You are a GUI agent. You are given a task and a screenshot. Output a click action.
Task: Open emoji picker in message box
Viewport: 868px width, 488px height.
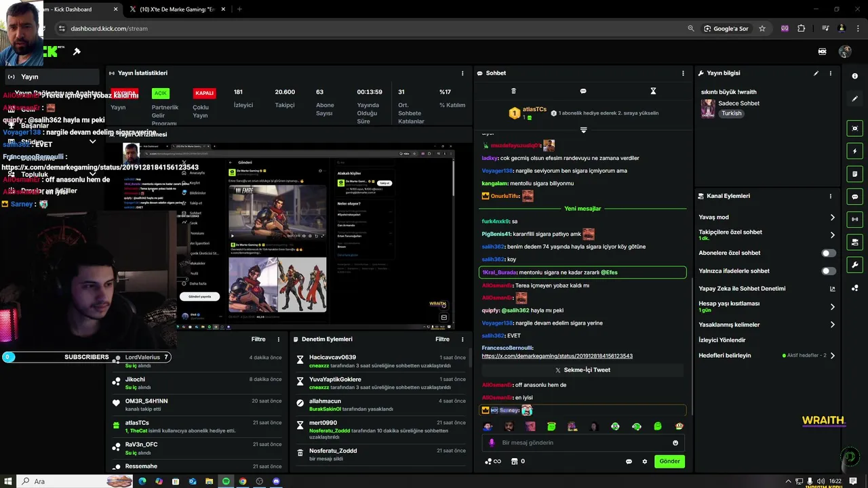[x=675, y=443]
